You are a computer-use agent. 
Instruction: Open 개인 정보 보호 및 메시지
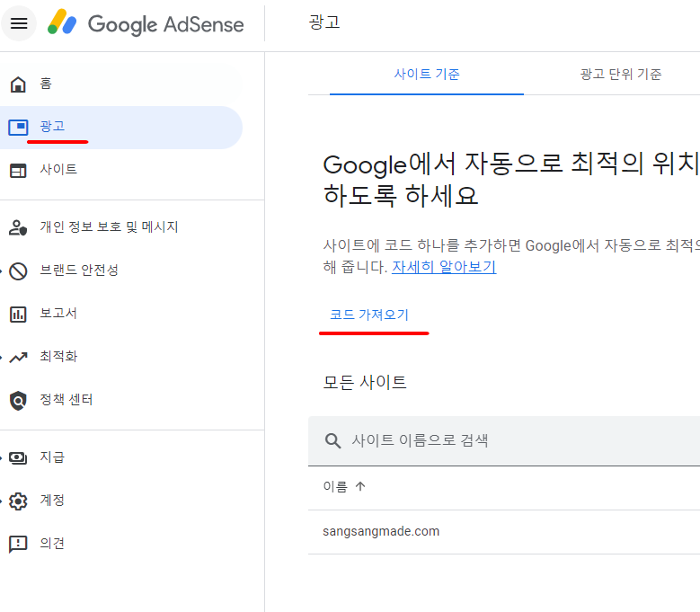click(x=121, y=227)
